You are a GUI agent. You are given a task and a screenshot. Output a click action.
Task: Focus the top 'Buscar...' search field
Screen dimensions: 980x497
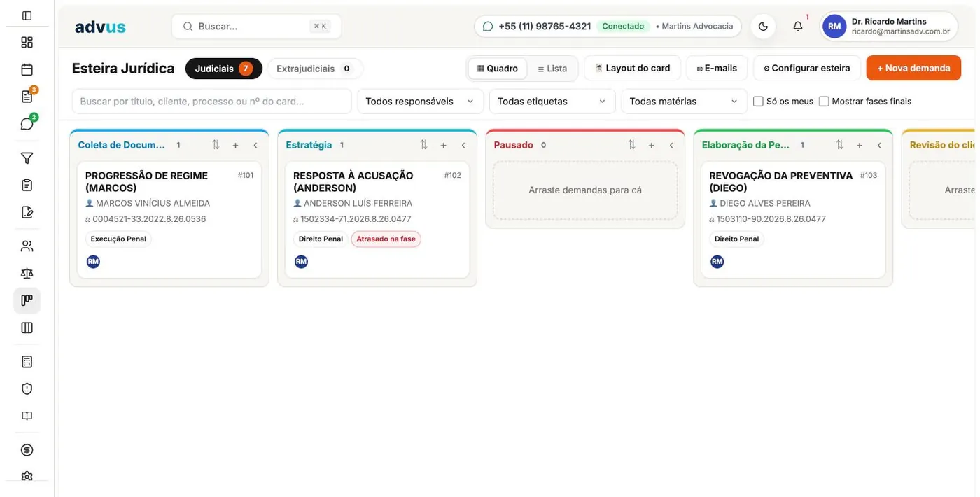click(257, 27)
